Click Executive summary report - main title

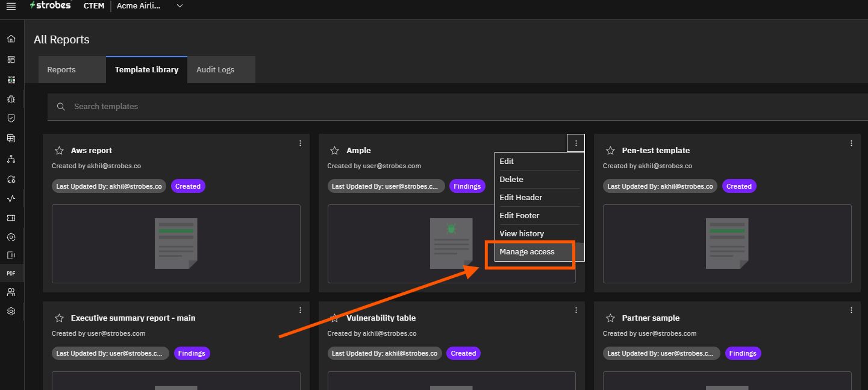pyautogui.click(x=133, y=318)
